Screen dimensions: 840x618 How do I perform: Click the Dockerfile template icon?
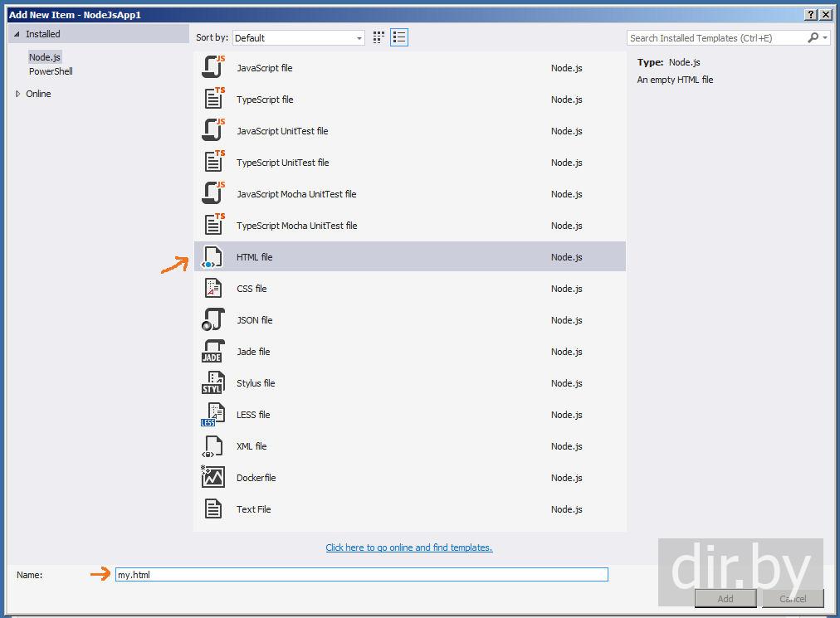[x=212, y=477]
